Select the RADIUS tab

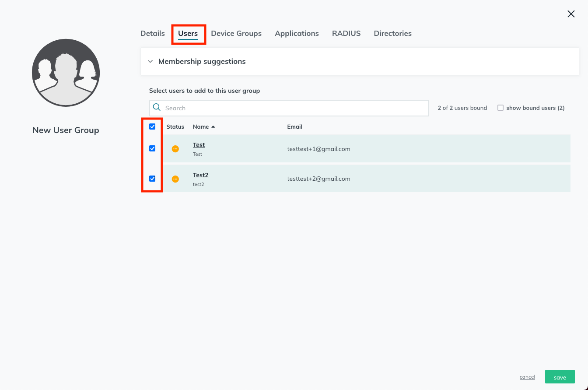point(346,33)
